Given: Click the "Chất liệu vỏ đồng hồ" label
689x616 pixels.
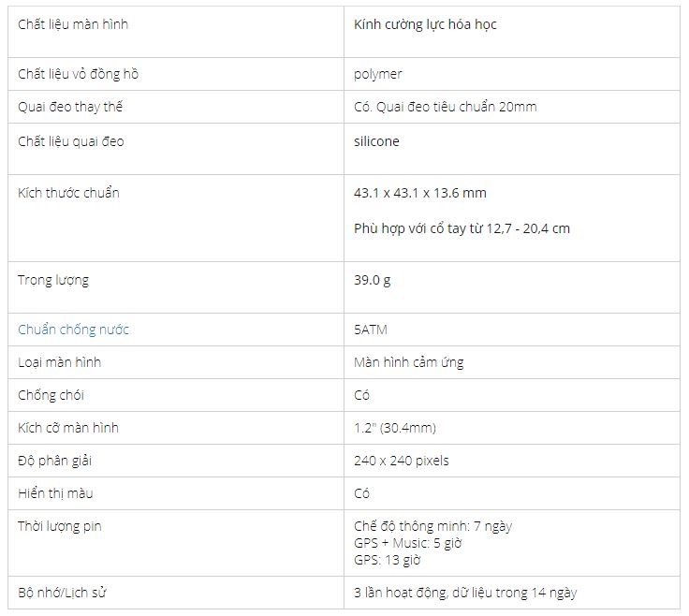Looking at the screenshot, I should pos(79,74).
